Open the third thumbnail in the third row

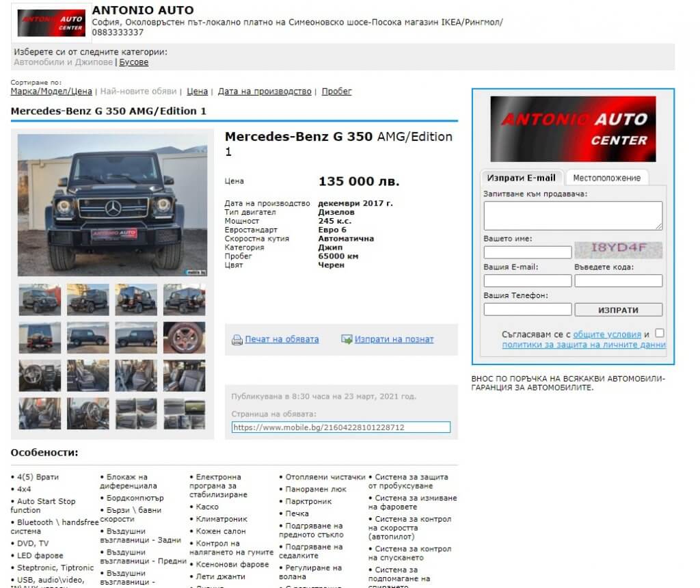pos(136,375)
